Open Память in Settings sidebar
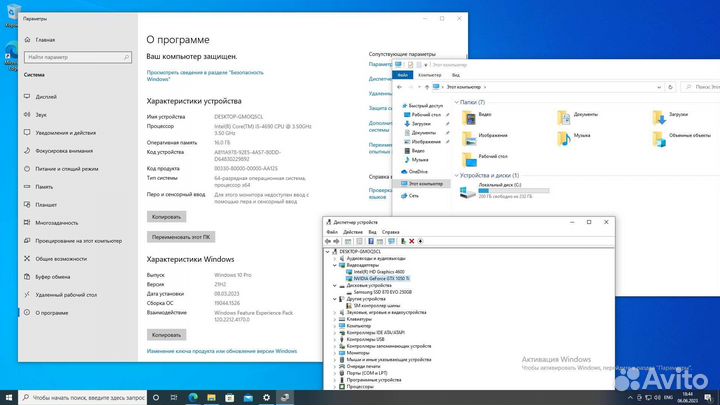Image resolution: width=720 pixels, height=405 pixels. click(x=44, y=187)
